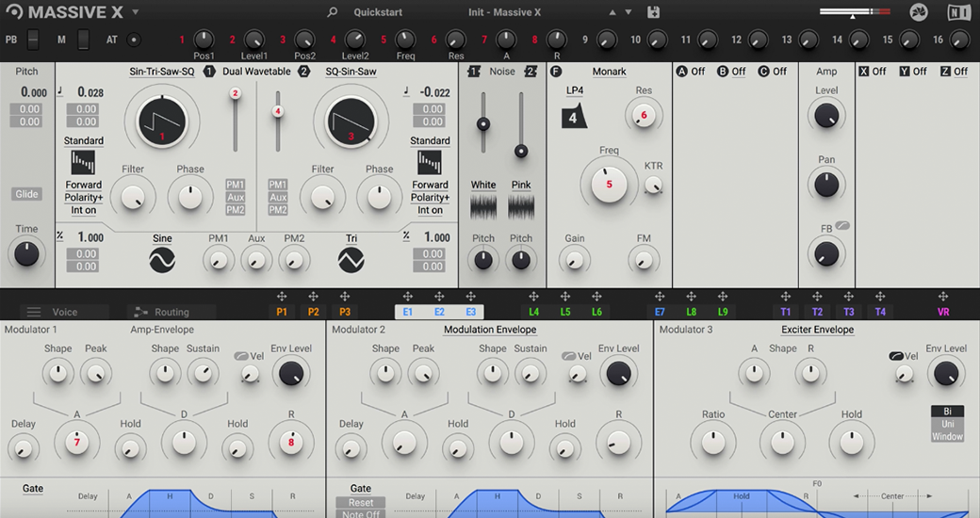Toggle Modulator 3 Vel curve switch
The height and width of the screenshot is (518, 980).
(x=896, y=356)
